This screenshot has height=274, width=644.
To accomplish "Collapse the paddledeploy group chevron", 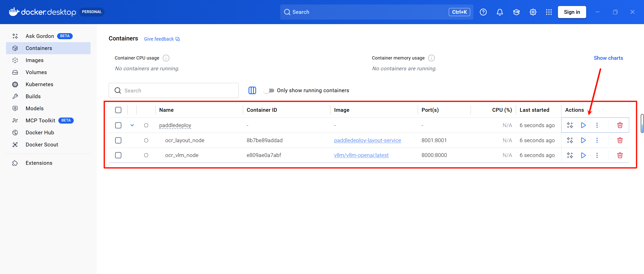I will 132,125.
